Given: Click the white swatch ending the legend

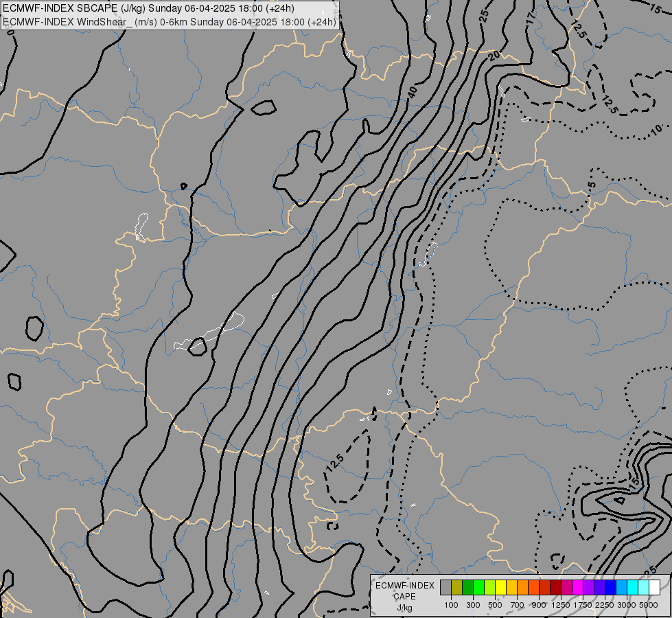Looking at the screenshot, I should coord(654,587).
